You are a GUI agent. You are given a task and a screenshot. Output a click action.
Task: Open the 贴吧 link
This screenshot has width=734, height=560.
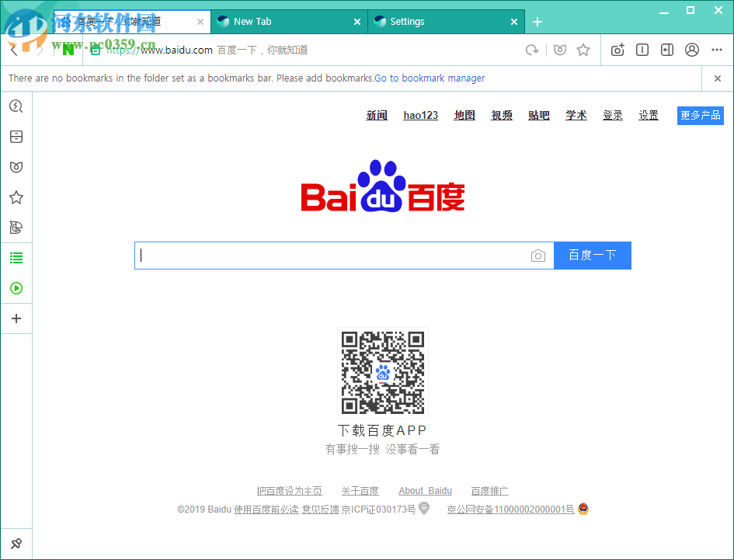click(x=539, y=115)
